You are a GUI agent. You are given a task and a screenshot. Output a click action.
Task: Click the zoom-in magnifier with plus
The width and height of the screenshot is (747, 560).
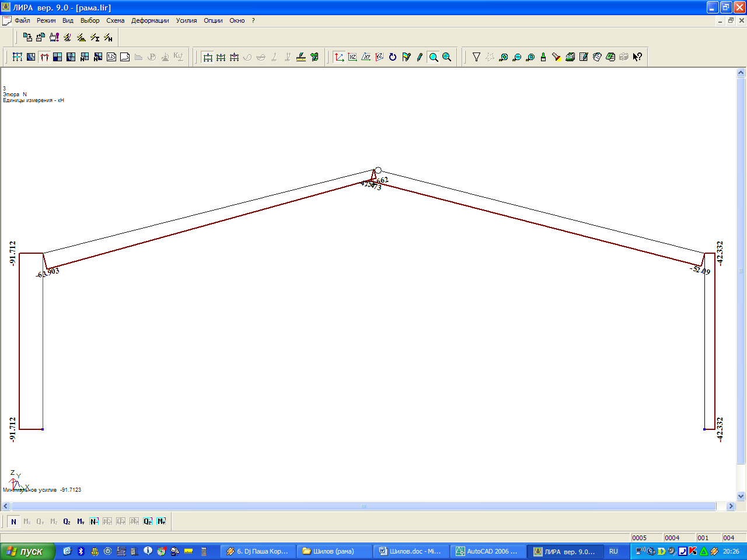tap(503, 57)
